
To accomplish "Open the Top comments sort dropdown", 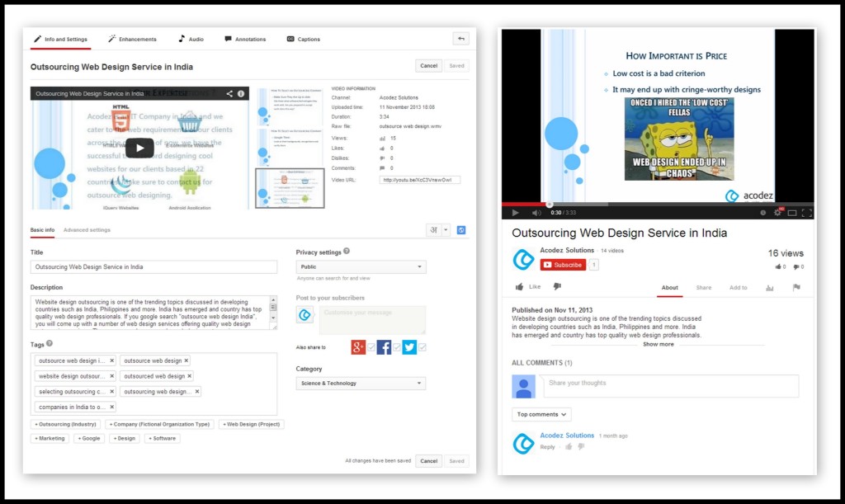I will click(541, 415).
